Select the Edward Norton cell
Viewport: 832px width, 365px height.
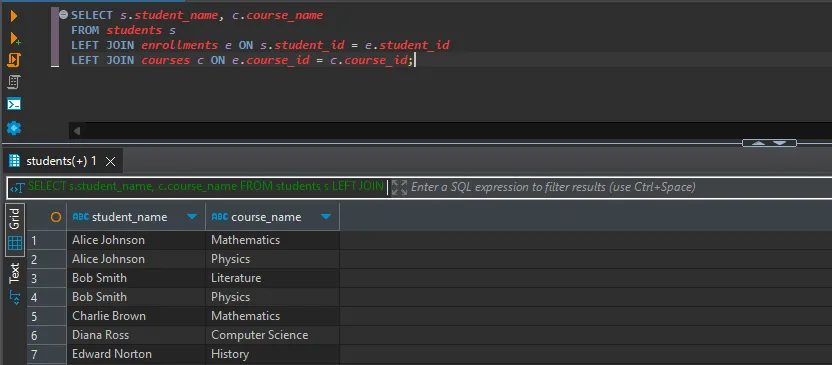tap(136, 354)
